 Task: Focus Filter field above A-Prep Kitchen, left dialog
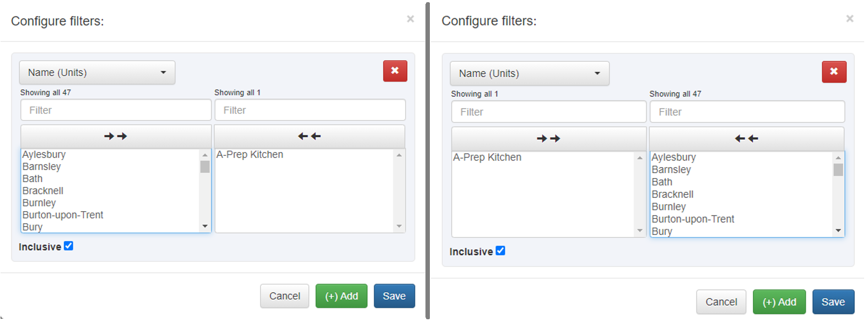click(310, 110)
